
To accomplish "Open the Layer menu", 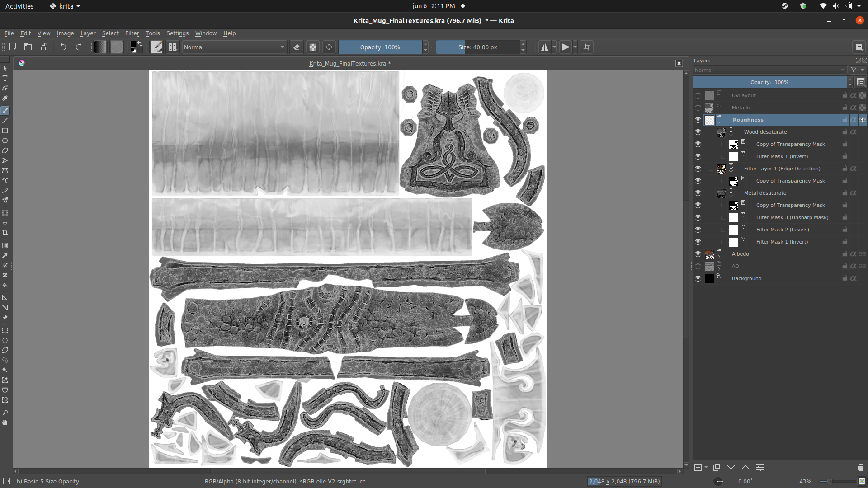I will tap(88, 33).
